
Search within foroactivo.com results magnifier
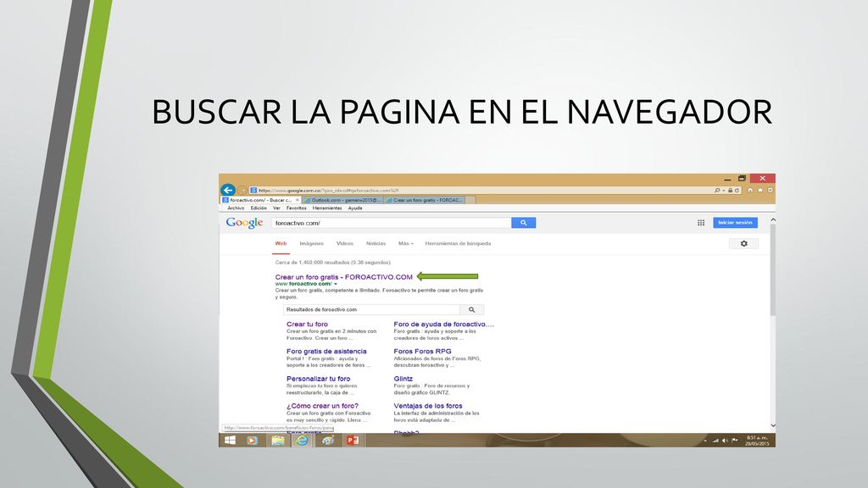point(471,310)
